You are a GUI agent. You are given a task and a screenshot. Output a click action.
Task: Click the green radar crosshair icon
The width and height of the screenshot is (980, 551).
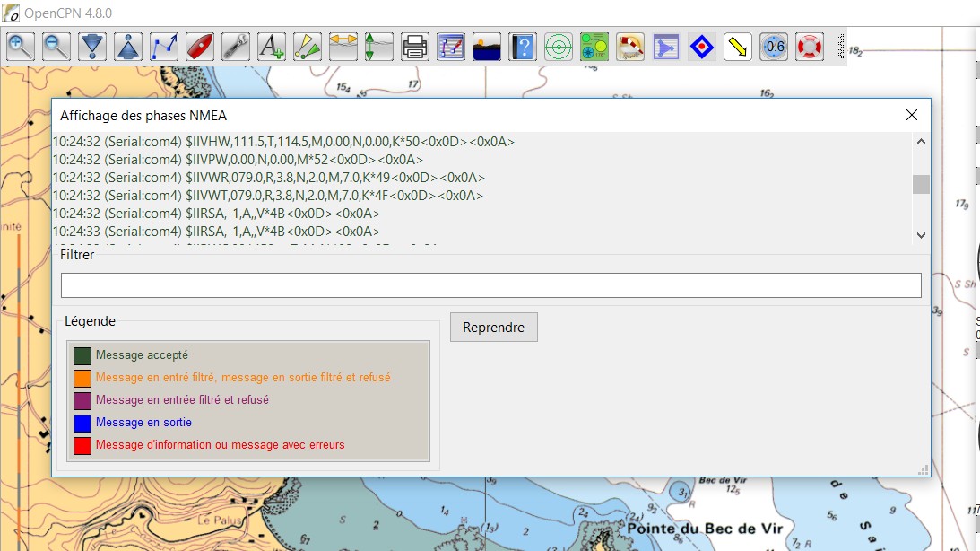click(x=558, y=47)
